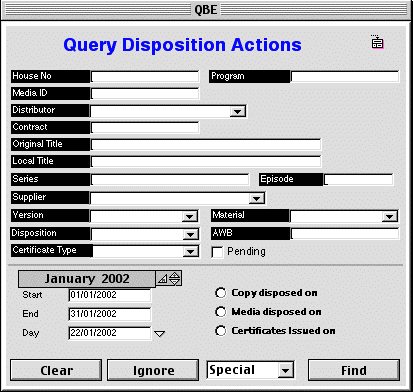Click the pink form icon beside the title
413x392 pixels.
coord(377,42)
